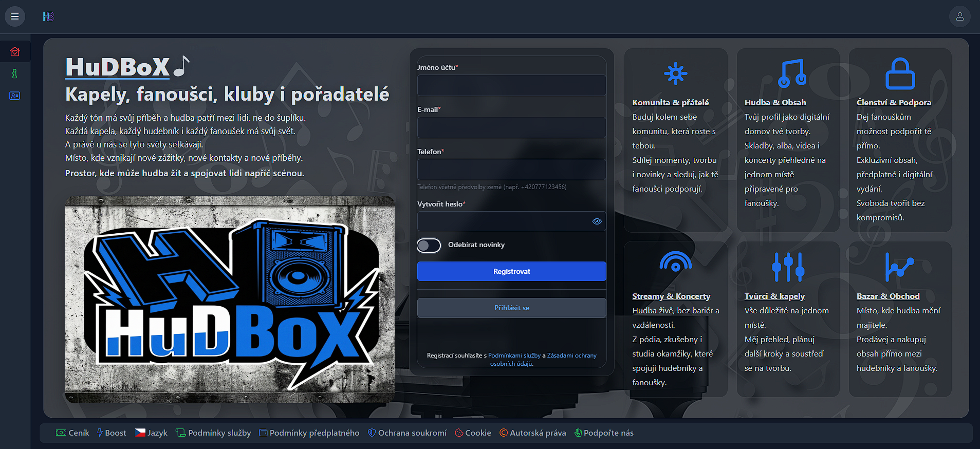
Task: Show password with the eye icon
Action: [597, 221]
